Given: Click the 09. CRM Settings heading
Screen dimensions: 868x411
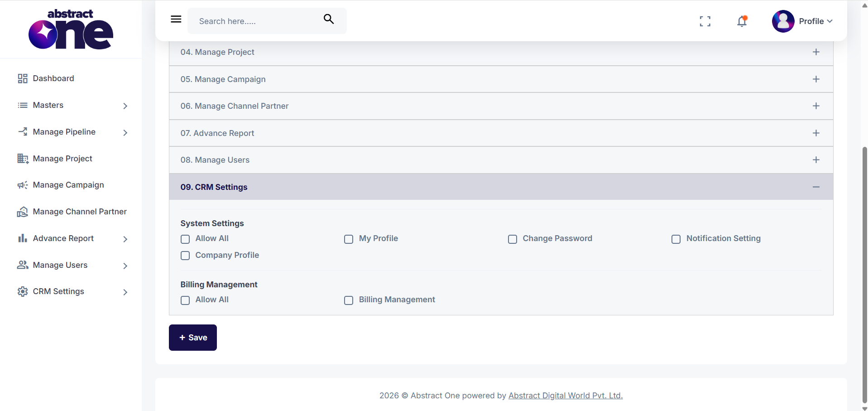Looking at the screenshot, I should tap(214, 187).
